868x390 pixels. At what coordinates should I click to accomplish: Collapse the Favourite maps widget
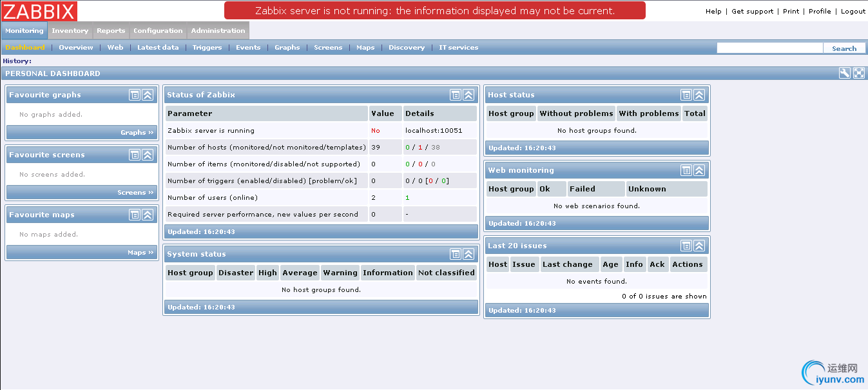(x=148, y=215)
